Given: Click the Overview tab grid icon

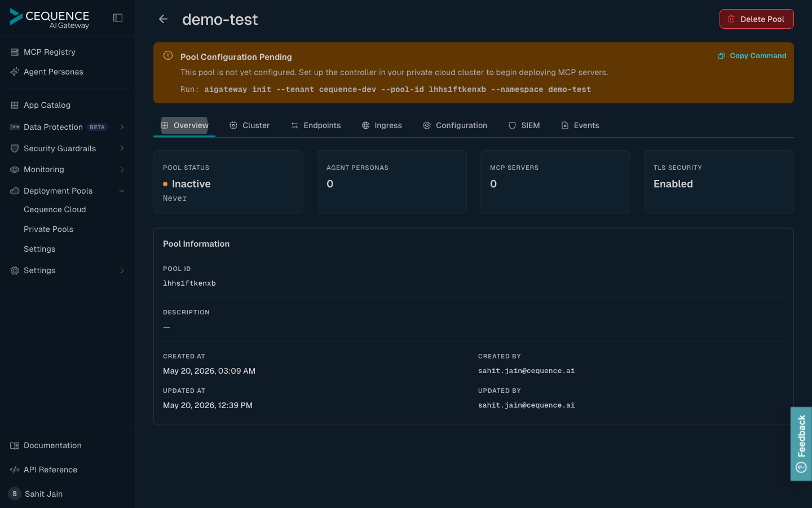Looking at the screenshot, I should [165, 125].
